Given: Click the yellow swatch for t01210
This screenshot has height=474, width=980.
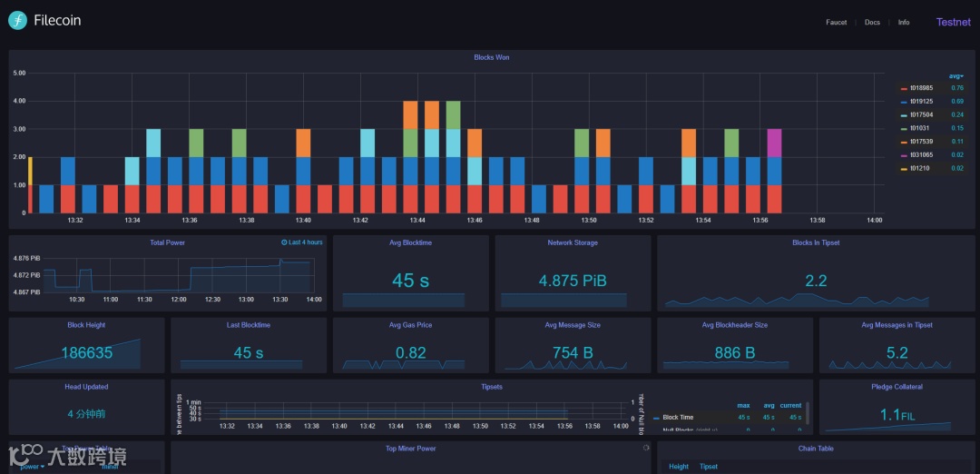Looking at the screenshot, I should click(x=904, y=169).
